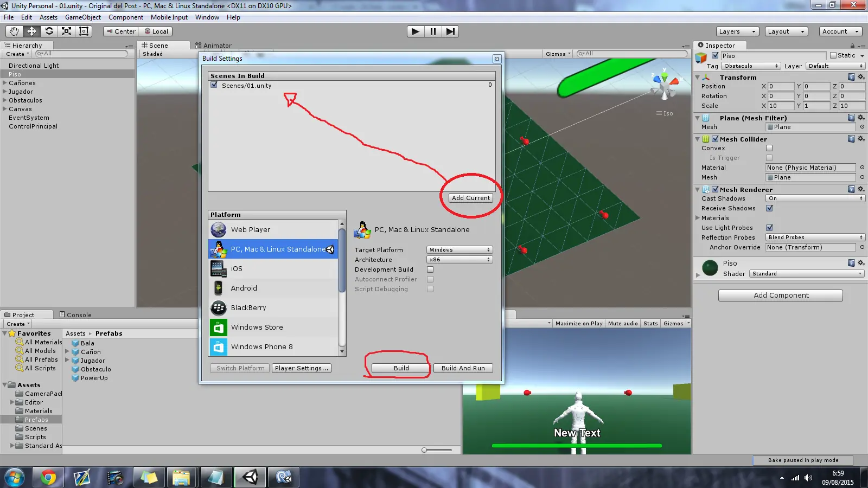The width and height of the screenshot is (868, 488).
Task: Open the Layer Default dropdown
Action: 835,66
